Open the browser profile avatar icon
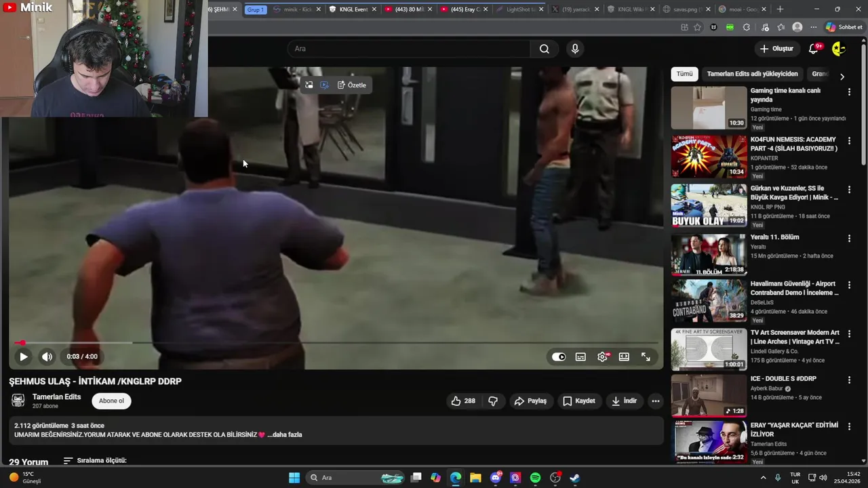The height and width of the screenshot is (488, 868). click(x=797, y=27)
